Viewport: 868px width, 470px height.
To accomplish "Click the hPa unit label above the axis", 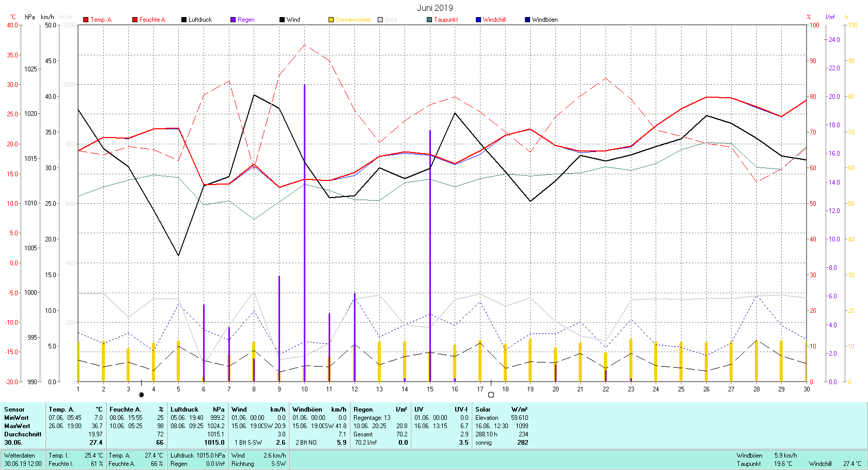I will point(30,17).
